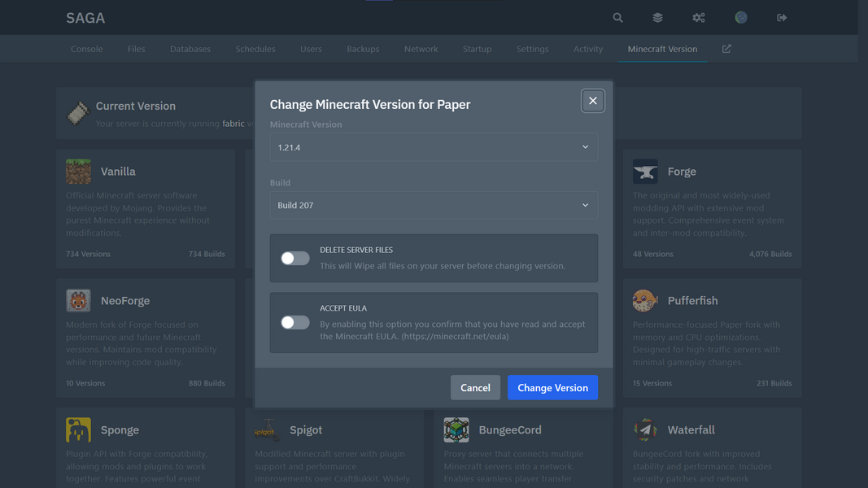Enable the Accept EULA toggle

[295, 323]
